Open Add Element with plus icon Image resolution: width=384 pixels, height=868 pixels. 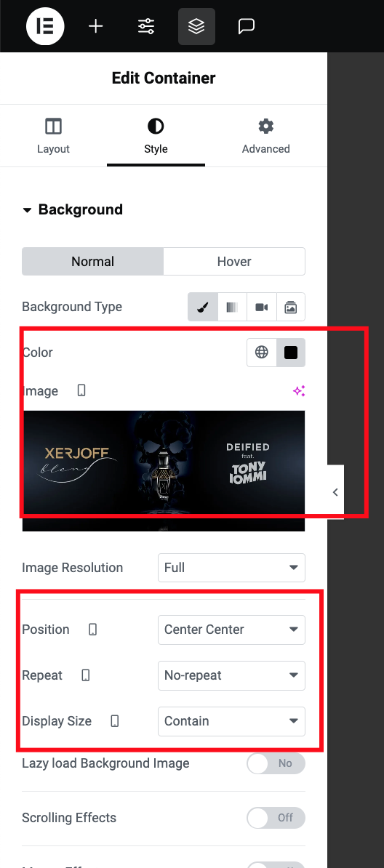point(96,26)
